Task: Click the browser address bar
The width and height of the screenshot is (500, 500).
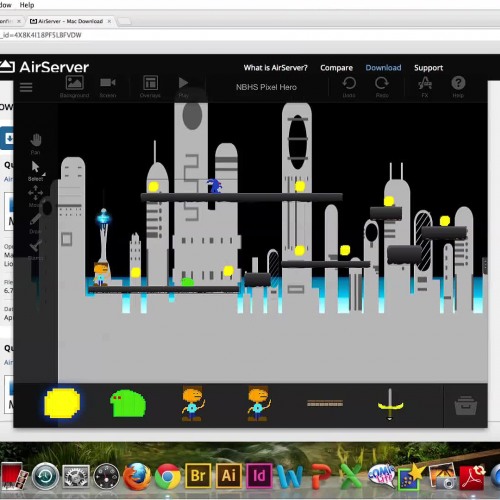Action: tap(250, 35)
